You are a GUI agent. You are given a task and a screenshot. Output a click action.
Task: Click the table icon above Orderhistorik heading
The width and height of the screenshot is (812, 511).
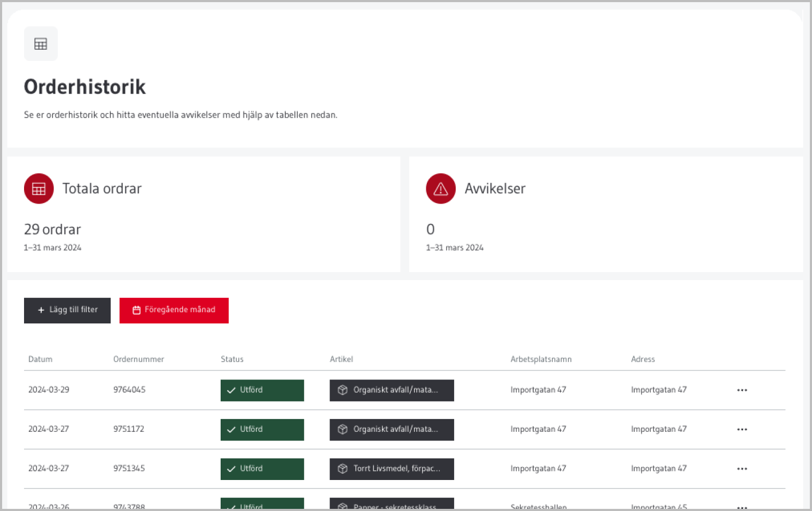[x=41, y=44]
